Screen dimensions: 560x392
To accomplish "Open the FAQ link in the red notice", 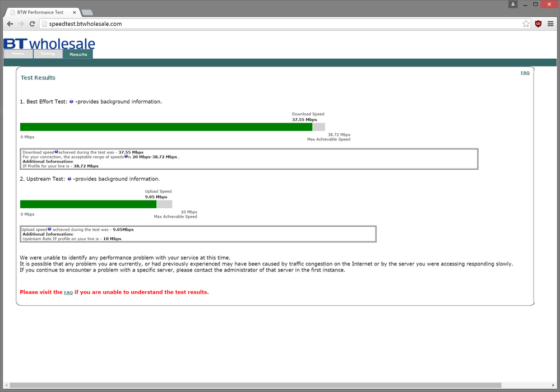I will (68, 292).
